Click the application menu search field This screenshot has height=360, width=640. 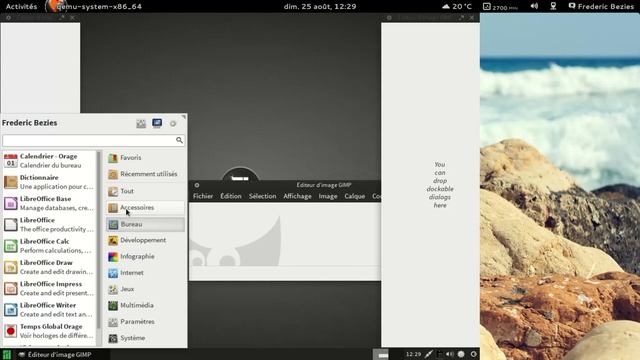click(93, 140)
